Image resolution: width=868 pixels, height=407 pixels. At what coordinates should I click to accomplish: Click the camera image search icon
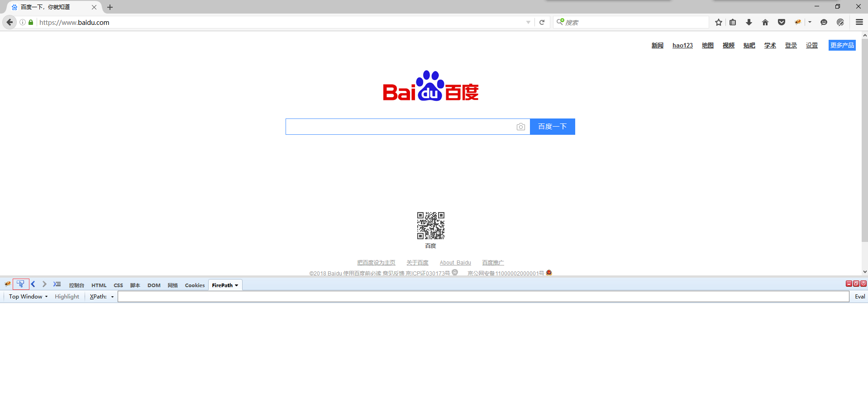point(521,127)
